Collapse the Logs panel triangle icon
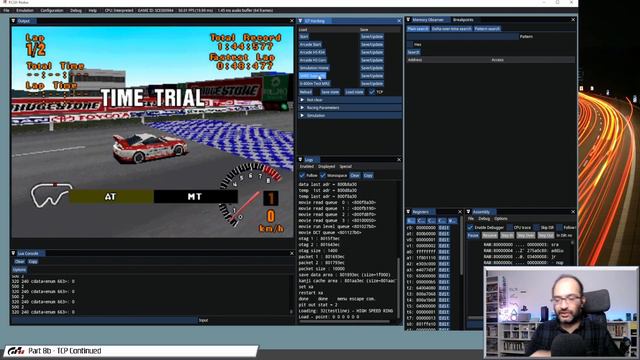 [x=300, y=160]
